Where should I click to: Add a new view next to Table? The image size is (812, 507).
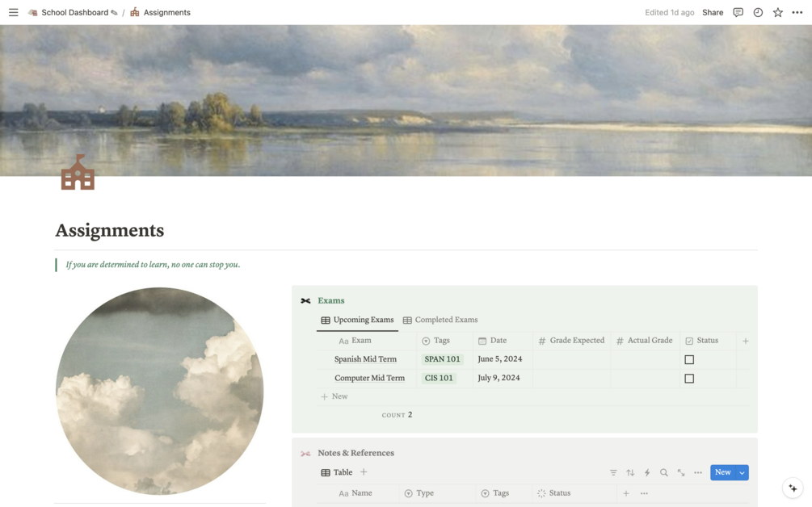(364, 471)
